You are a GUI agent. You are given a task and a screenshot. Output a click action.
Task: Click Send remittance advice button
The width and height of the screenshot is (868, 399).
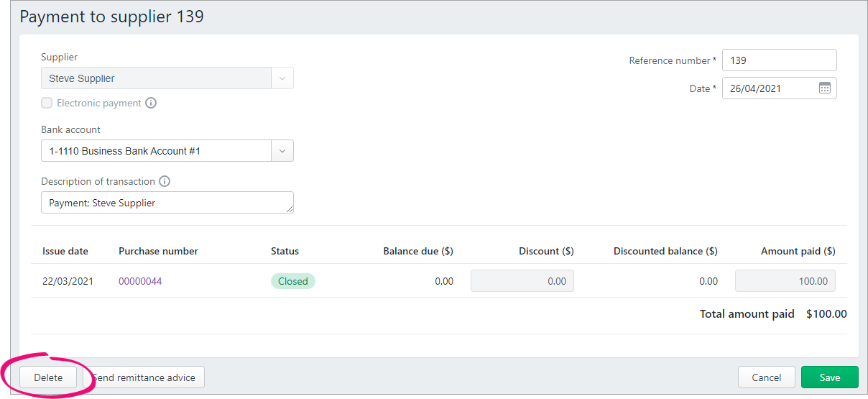[144, 377]
